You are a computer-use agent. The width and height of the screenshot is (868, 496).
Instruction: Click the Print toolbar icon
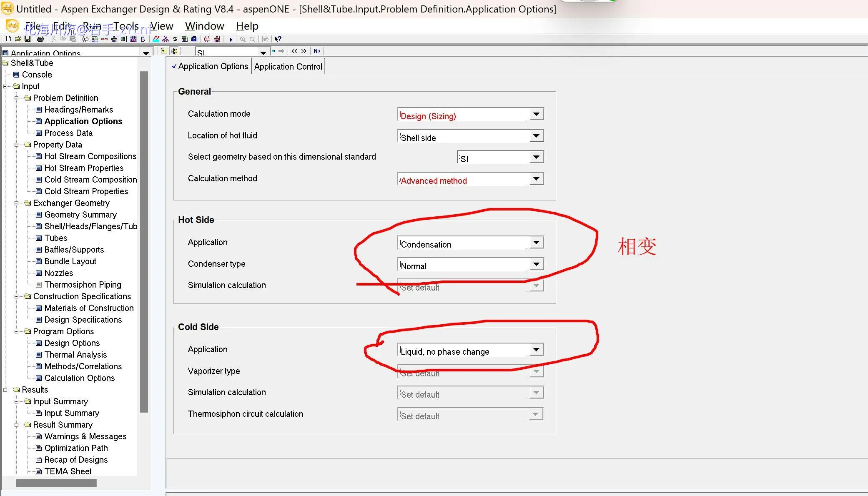(x=40, y=39)
